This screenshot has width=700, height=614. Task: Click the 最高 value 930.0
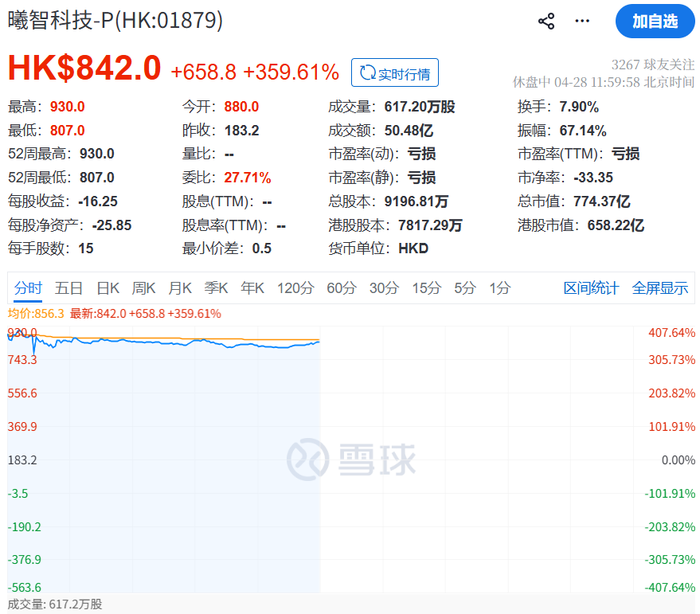(x=68, y=107)
